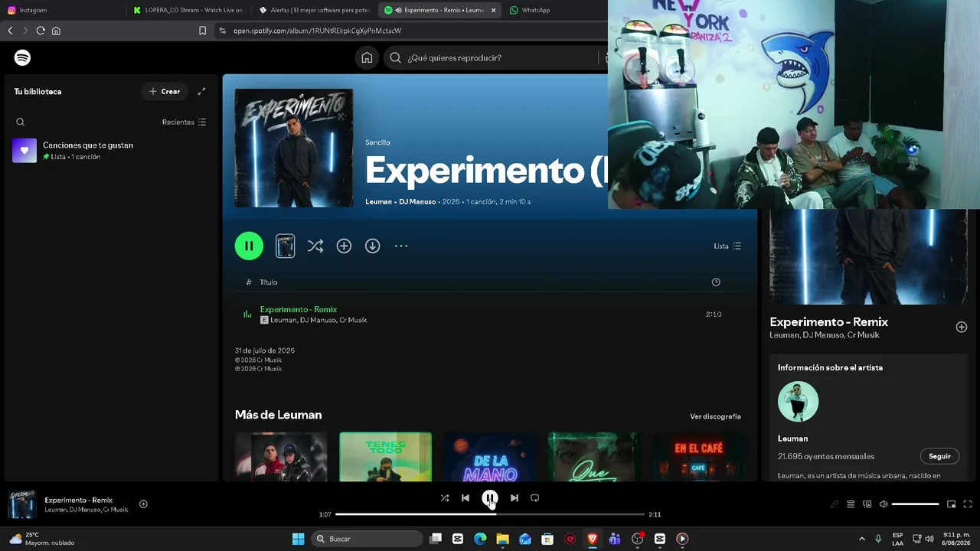Open File Explorer from the taskbar
This screenshot has height=551, width=980.
point(502,539)
